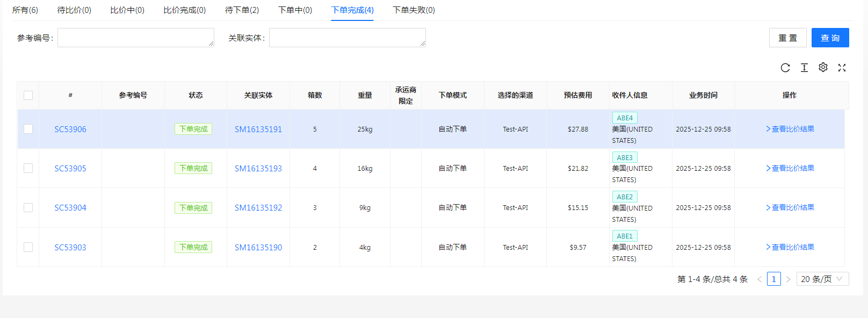This screenshot has width=868, height=318.
Task: Click the 重置 reset button
Action: point(787,38)
